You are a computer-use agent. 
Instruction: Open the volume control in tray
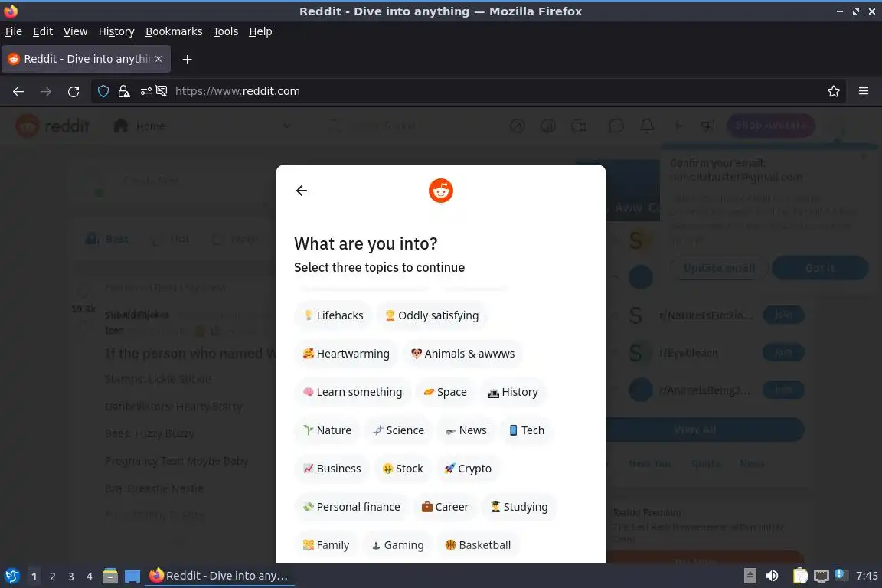(x=772, y=576)
